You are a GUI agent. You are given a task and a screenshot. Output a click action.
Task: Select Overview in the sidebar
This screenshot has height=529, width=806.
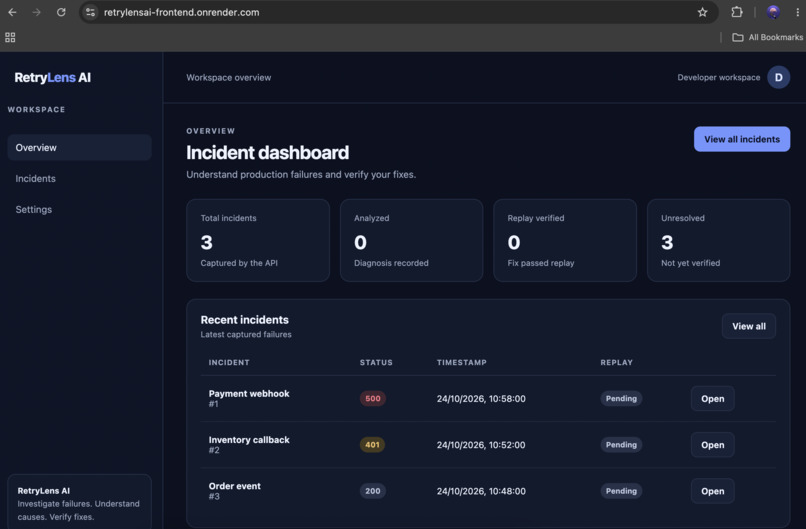point(79,148)
